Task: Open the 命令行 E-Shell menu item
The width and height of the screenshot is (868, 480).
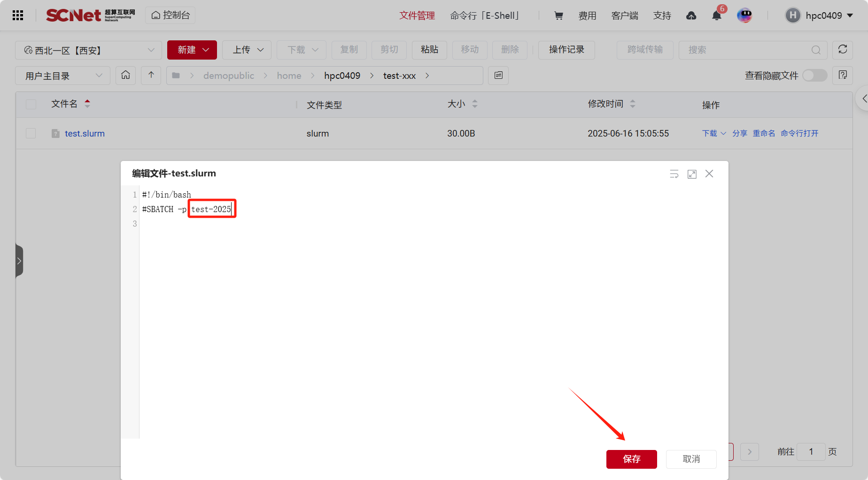Action: pos(485,15)
